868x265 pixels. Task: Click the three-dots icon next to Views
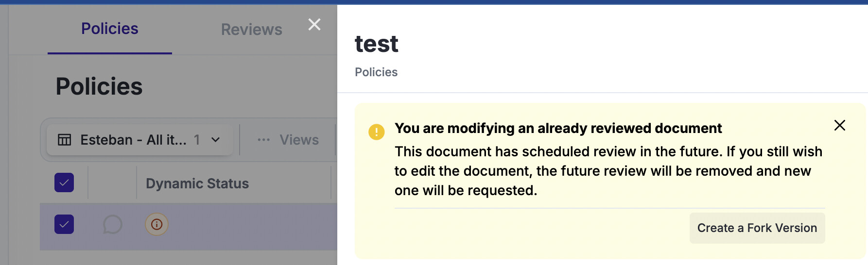pyautogui.click(x=263, y=140)
